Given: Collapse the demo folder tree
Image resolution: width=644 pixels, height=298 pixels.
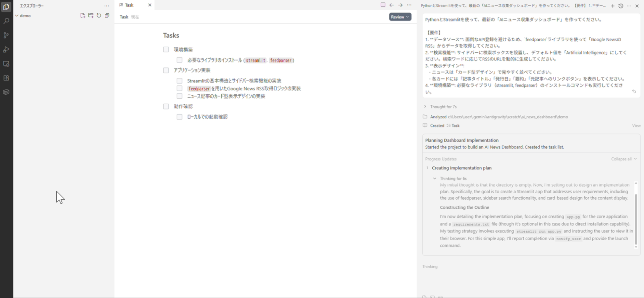Looking at the screenshot, I should [17, 16].
